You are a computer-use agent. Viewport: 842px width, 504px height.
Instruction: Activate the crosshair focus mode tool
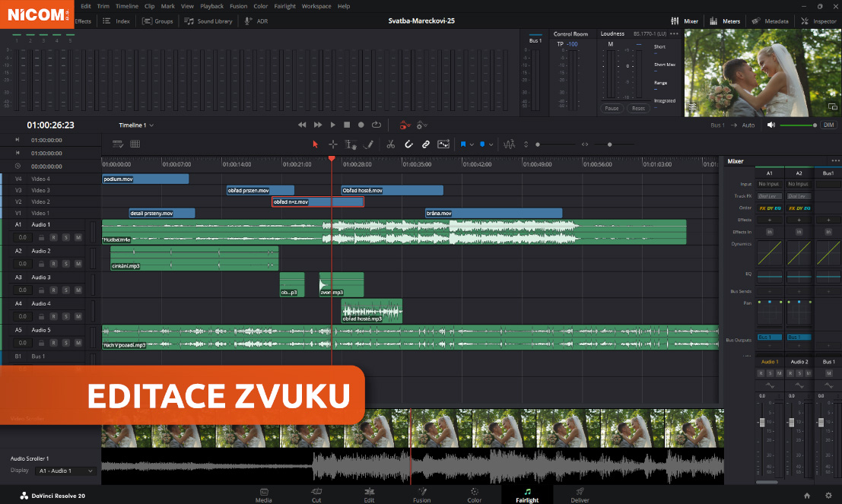click(333, 144)
